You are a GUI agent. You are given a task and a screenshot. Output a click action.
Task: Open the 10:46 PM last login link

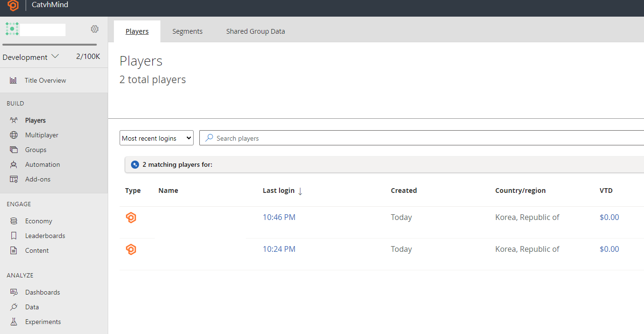point(279,217)
